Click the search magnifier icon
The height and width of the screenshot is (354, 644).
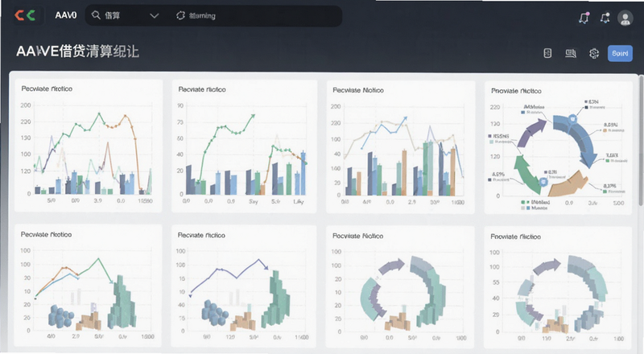pos(96,15)
